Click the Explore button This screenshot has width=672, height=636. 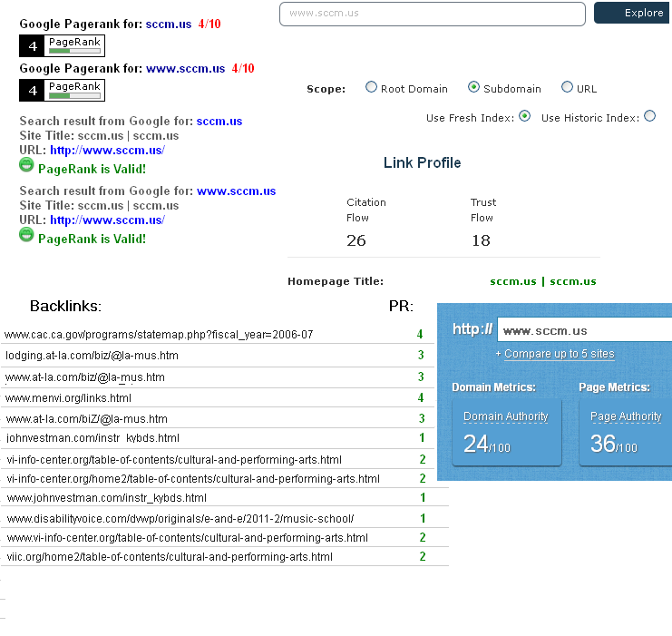click(633, 13)
